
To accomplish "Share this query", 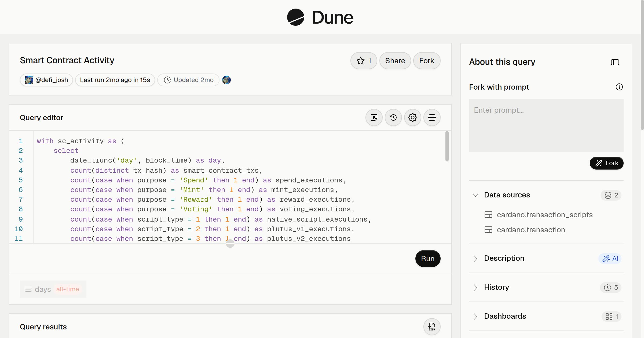I will pyautogui.click(x=395, y=61).
